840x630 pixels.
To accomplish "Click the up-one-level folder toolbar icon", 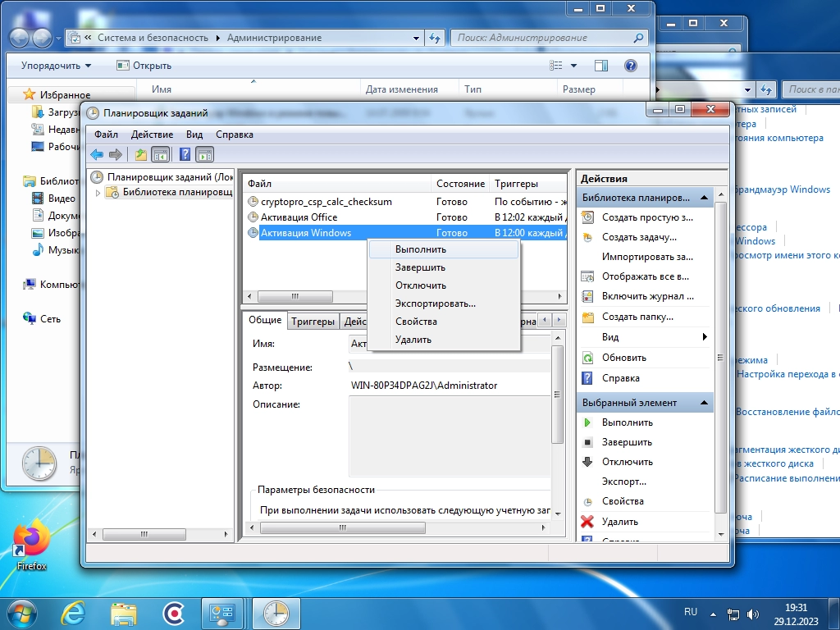I will click(141, 154).
